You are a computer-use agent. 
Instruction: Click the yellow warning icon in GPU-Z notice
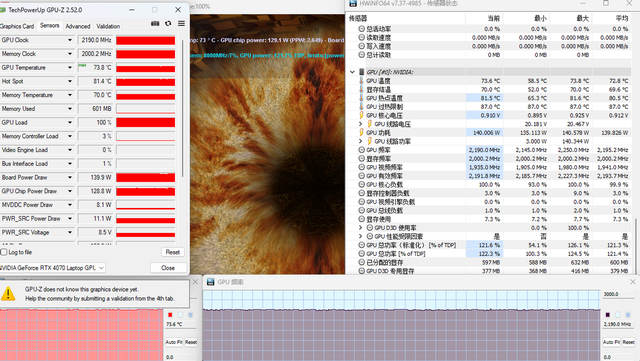(x=8, y=293)
